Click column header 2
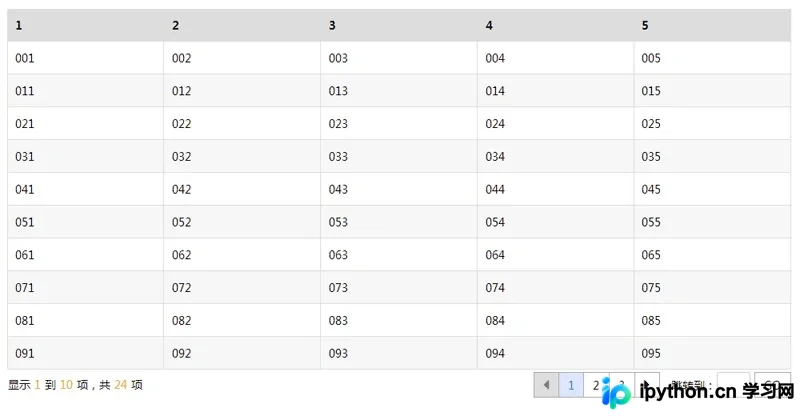This screenshot has width=800, height=416. point(242,25)
